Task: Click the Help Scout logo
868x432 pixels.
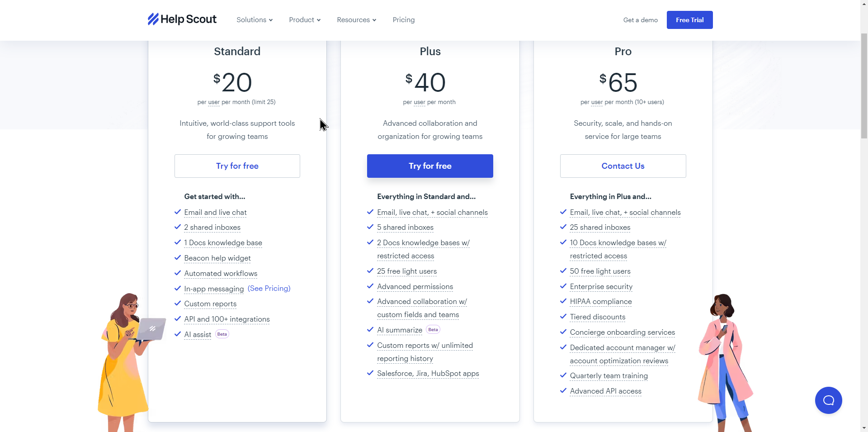Action: pos(182,19)
